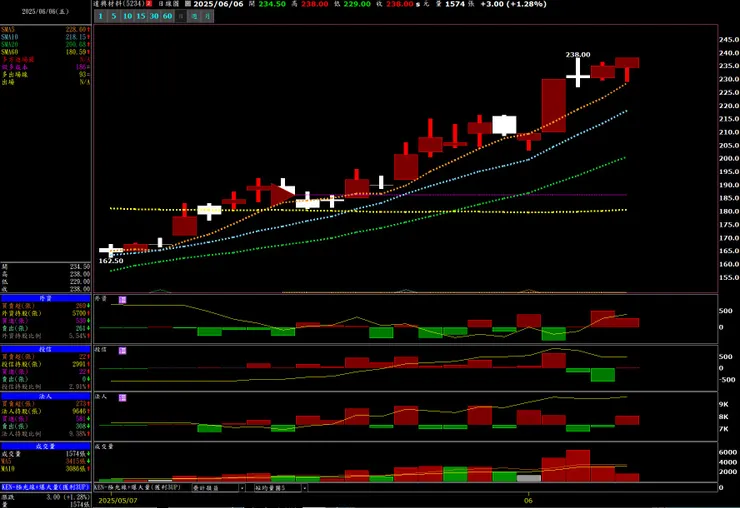Click the purple settings icon in 投信 panel
This screenshot has height=508, width=740.
123,350
